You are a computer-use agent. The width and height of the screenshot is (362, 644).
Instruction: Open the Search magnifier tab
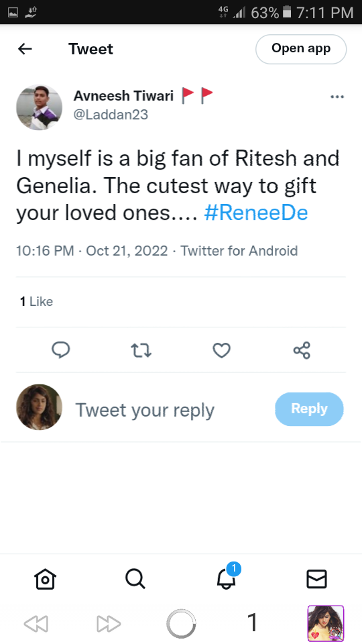click(x=135, y=579)
